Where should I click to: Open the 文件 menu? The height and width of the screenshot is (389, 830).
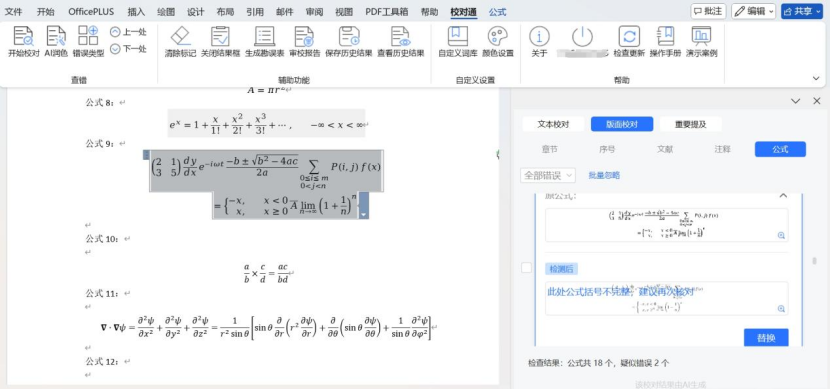pos(14,12)
